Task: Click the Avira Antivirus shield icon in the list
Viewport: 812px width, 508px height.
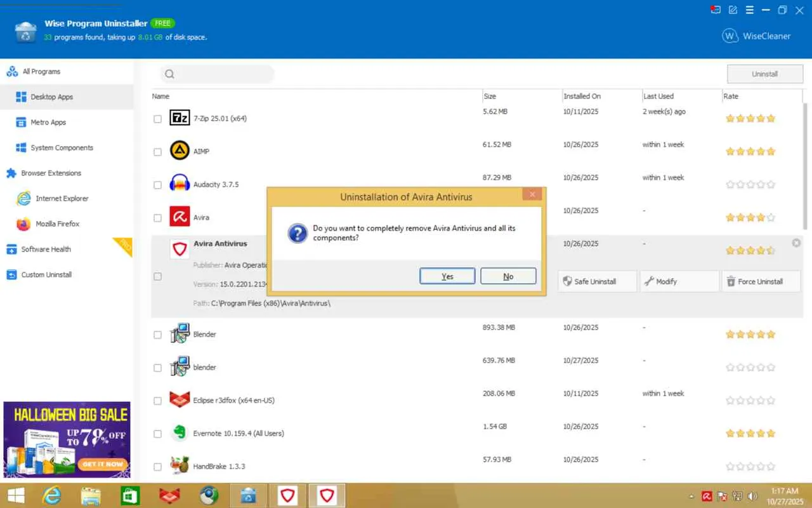Action: point(180,249)
